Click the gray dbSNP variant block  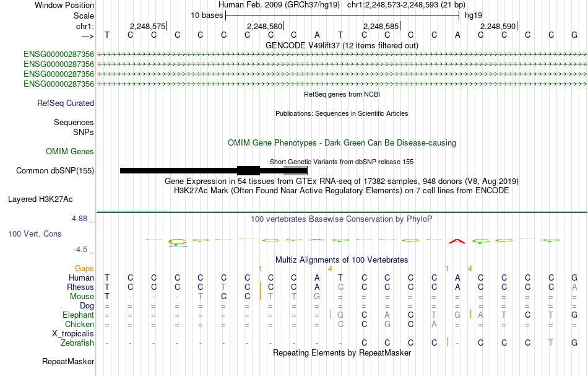[x=295, y=171]
